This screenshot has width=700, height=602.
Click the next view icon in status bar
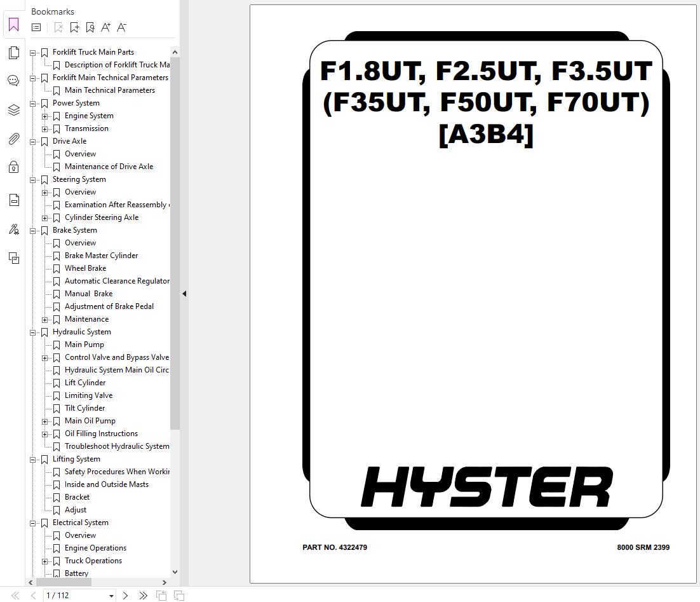[179, 595]
